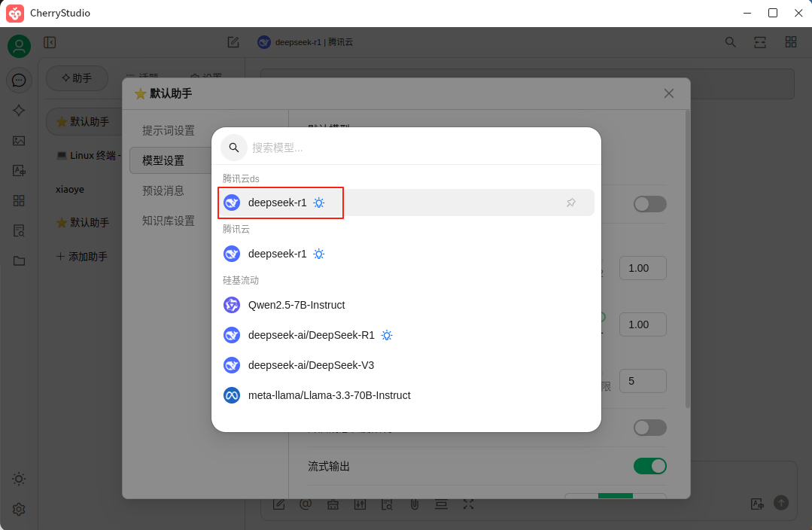Enable the switch directly above 流式输出
The width and height of the screenshot is (812, 530).
[649, 428]
